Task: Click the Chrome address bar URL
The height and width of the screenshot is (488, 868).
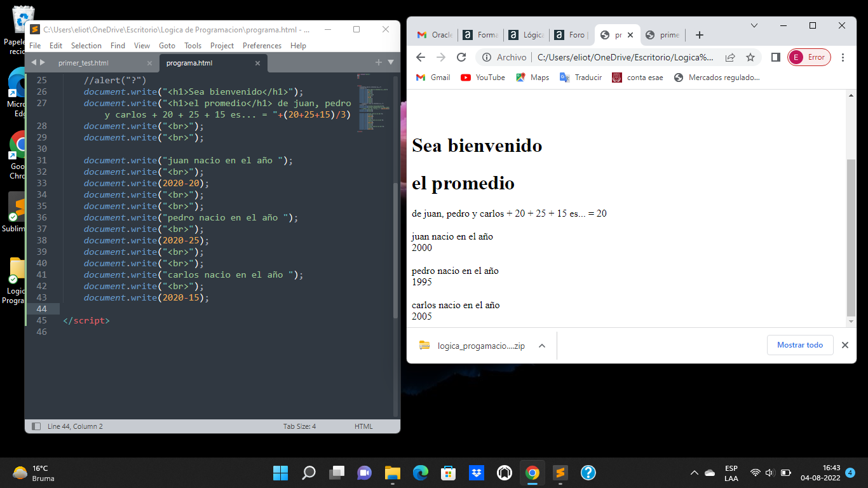Action: pyautogui.click(x=625, y=57)
